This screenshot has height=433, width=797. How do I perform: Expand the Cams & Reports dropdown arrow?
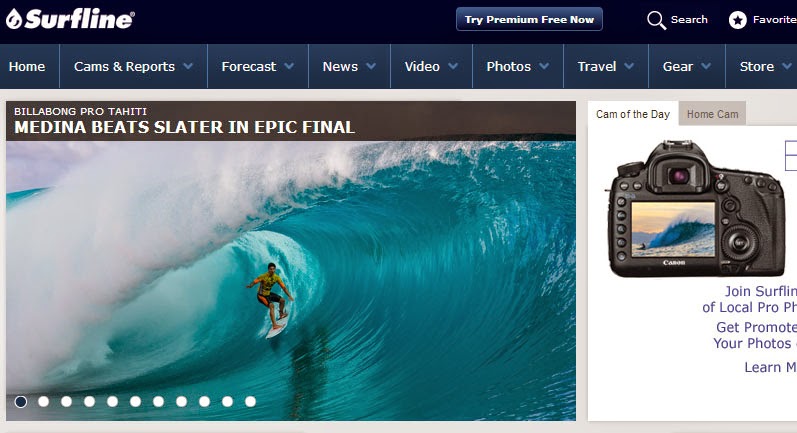click(x=188, y=66)
